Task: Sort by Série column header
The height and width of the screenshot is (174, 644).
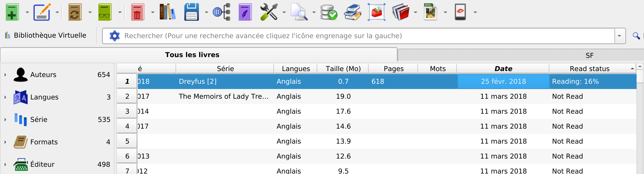Action: click(225, 69)
